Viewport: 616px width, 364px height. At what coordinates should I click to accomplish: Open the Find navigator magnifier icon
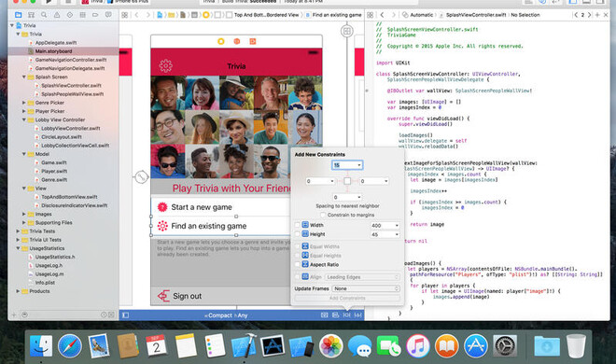click(x=44, y=15)
